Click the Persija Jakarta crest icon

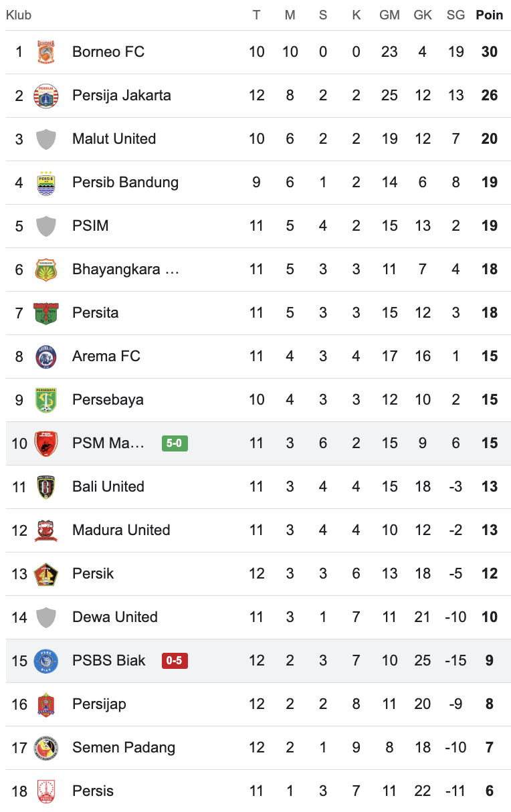pos(46,96)
